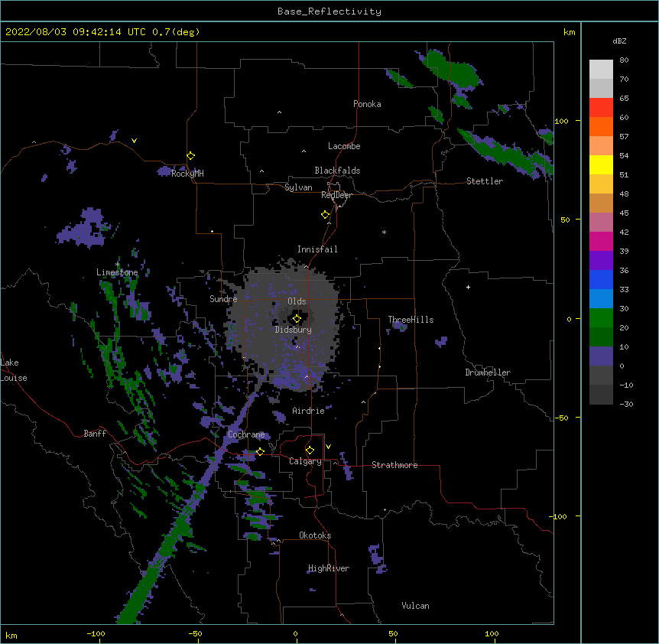Screen dimensions: 659x644
Task: Click the asterisk marker above Limestone label
Action: [x=117, y=265]
